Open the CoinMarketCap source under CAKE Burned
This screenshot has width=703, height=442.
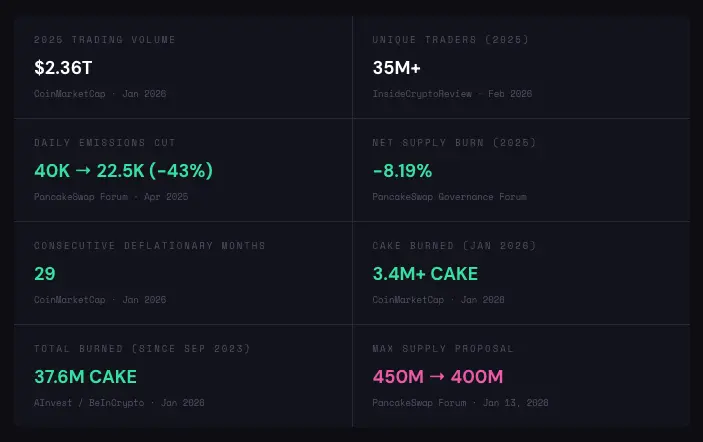coord(438,299)
